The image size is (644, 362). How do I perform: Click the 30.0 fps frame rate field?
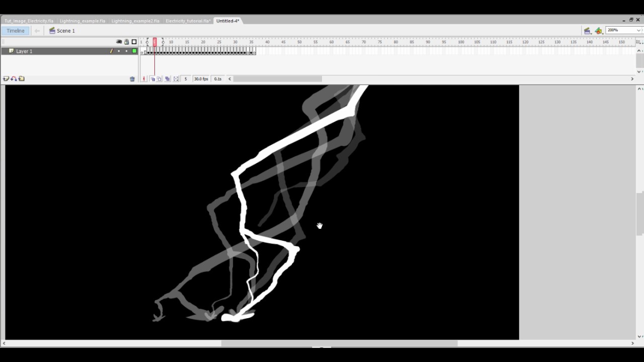[201, 79]
